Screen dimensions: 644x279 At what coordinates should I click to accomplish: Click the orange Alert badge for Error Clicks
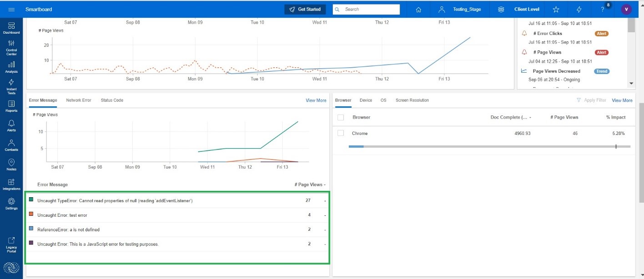(x=602, y=34)
